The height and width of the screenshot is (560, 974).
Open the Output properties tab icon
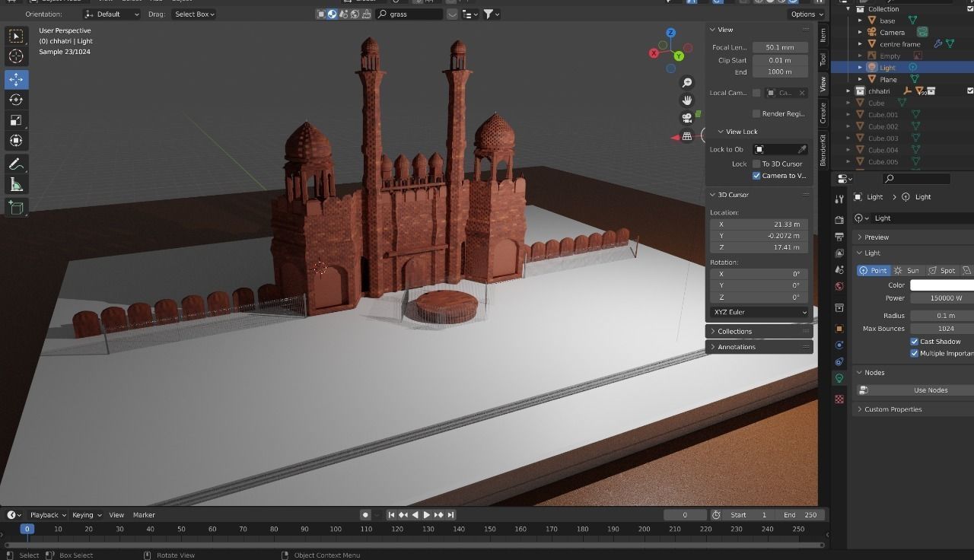839,237
